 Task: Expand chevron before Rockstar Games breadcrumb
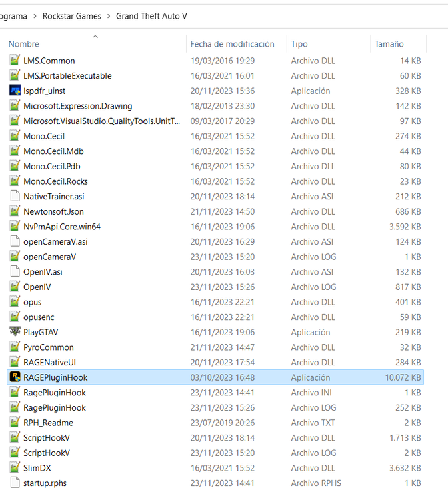pyautogui.click(x=35, y=16)
